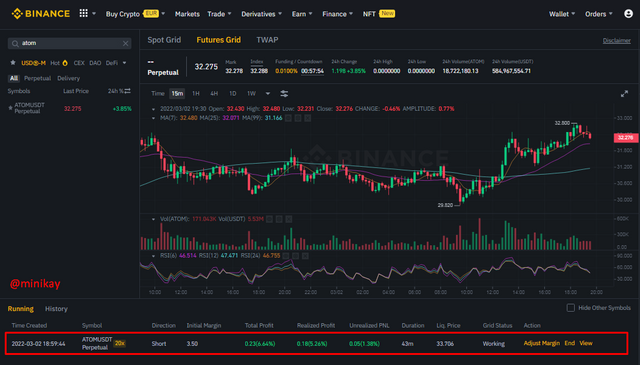This screenshot has width=640, height=365.
Task: Open the Orders dropdown menu
Action: click(x=599, y=14)
